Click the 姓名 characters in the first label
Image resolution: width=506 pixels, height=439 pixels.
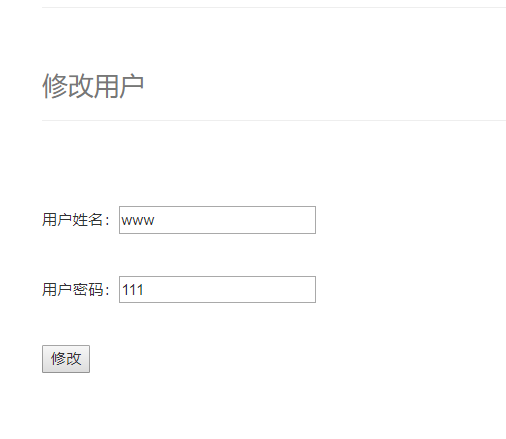[x=87, y=220]
